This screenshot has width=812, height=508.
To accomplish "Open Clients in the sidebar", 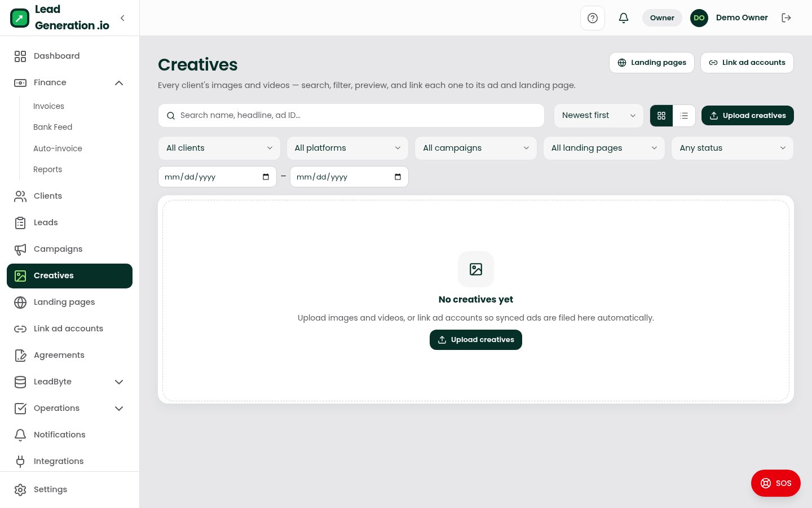I will point(69,196).
